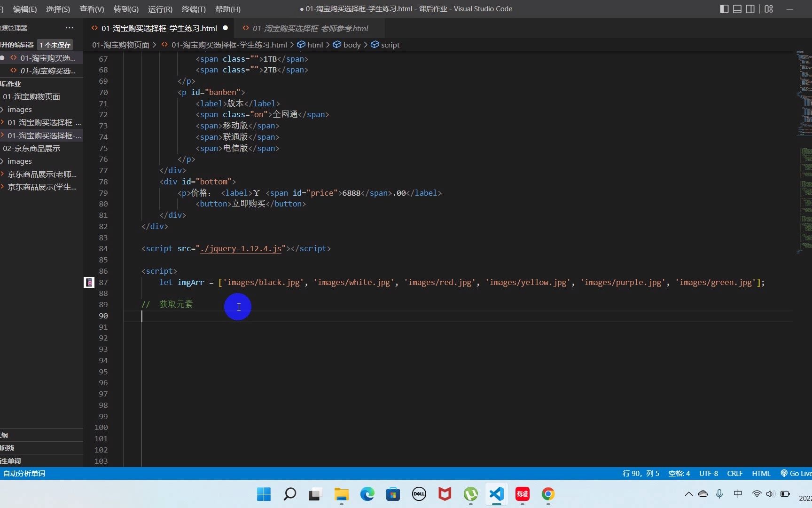The height and width of the screenshot is (508, 812).
Task: Click the minimap code overview
Action: pyautogui.click(x=804, y=153)
